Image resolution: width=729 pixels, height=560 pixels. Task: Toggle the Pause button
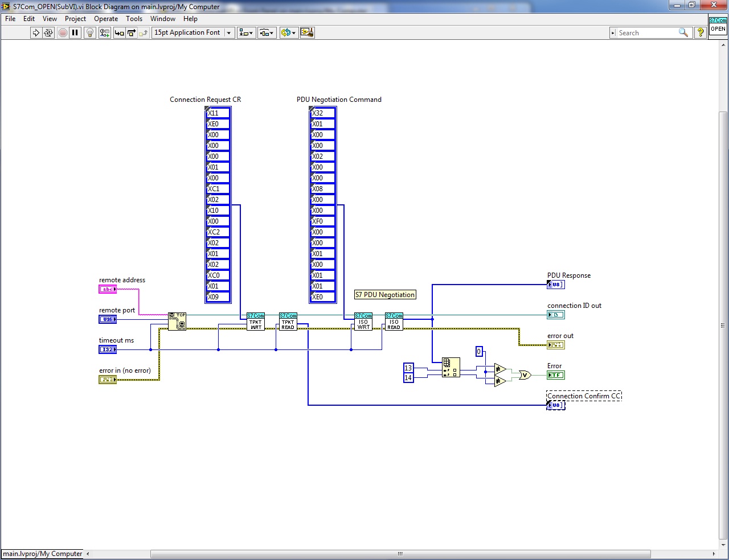(x=75, y=32)
